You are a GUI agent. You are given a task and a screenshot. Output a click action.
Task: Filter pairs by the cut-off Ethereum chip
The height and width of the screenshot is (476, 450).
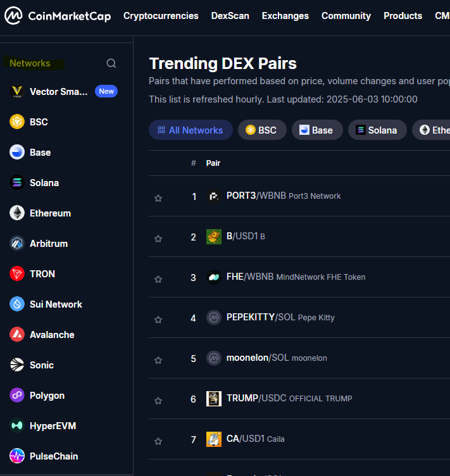coord(431,130)
